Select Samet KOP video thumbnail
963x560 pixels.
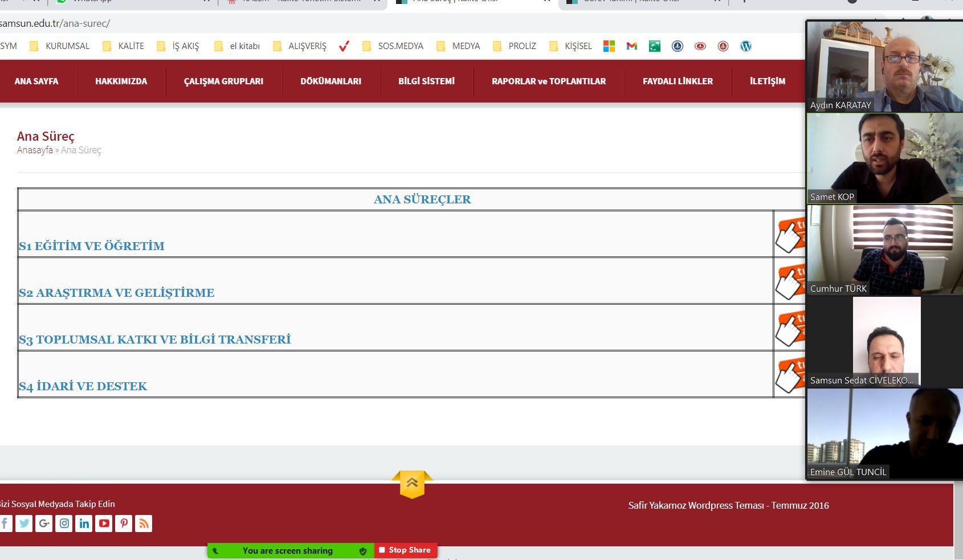[884, 158]
